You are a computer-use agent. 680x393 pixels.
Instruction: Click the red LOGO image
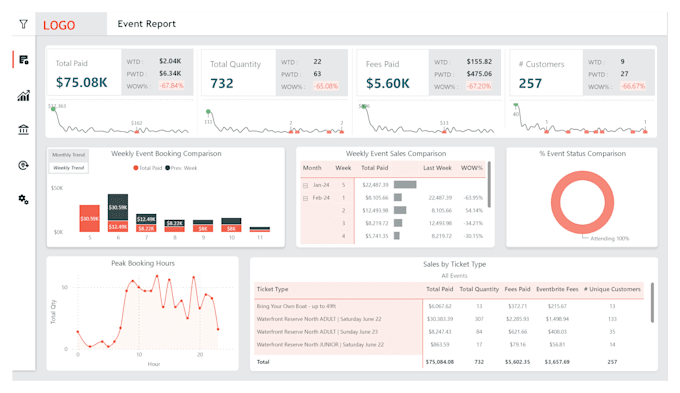(59, 25)
